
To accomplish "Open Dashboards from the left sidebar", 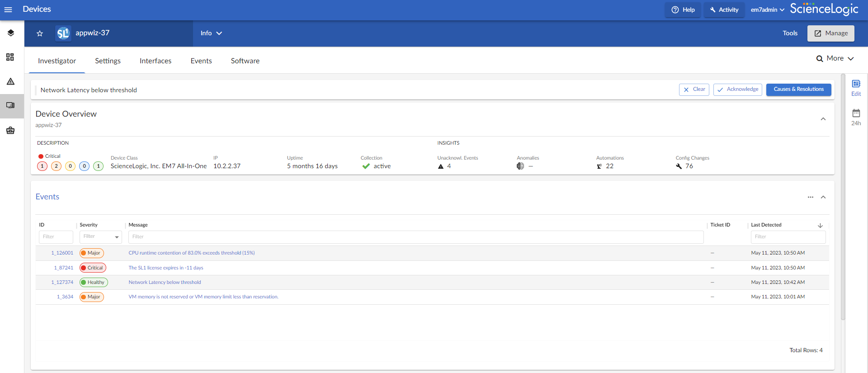I will tap(10, 57).
